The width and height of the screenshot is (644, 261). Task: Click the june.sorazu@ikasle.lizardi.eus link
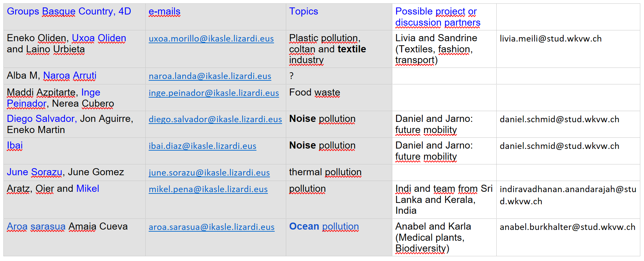[x=209, y=173]
